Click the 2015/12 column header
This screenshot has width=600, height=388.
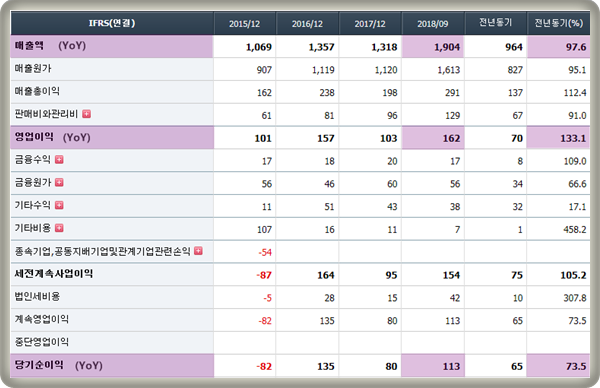[245, 24]
